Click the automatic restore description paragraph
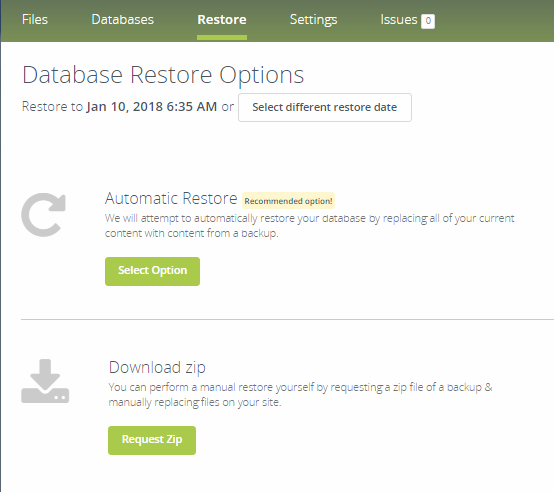This screenshot has width=554, height=492. tap(310, 226)
